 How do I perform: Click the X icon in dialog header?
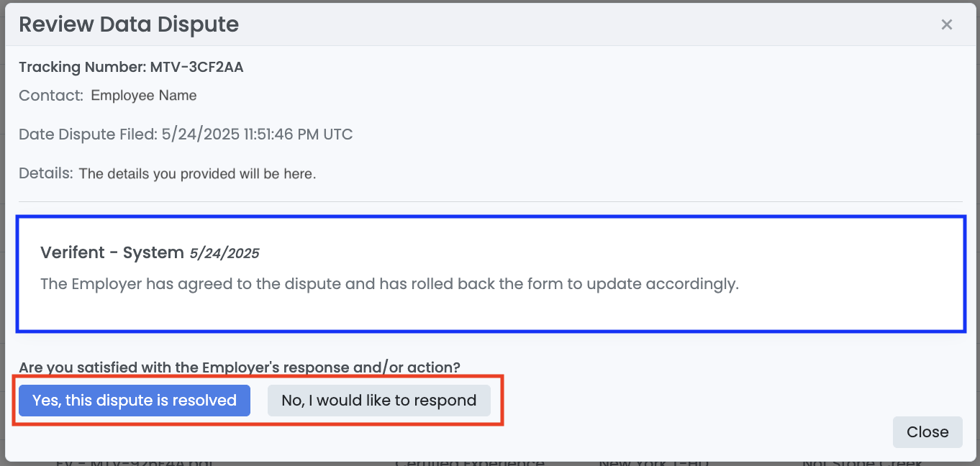946,24
